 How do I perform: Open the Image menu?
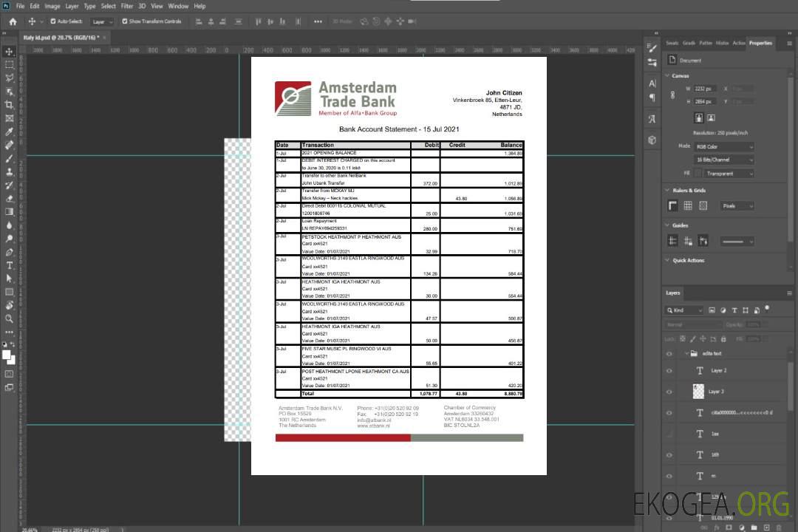click(x=52, y=6)
